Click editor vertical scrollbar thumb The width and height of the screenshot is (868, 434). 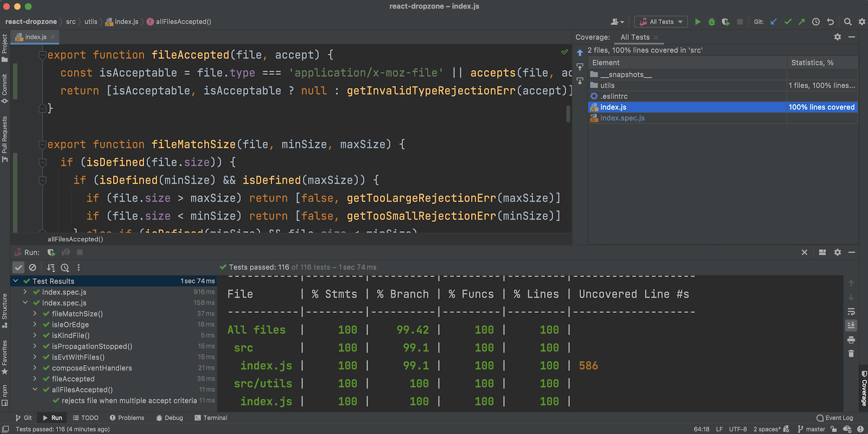(x=569, y=113)
